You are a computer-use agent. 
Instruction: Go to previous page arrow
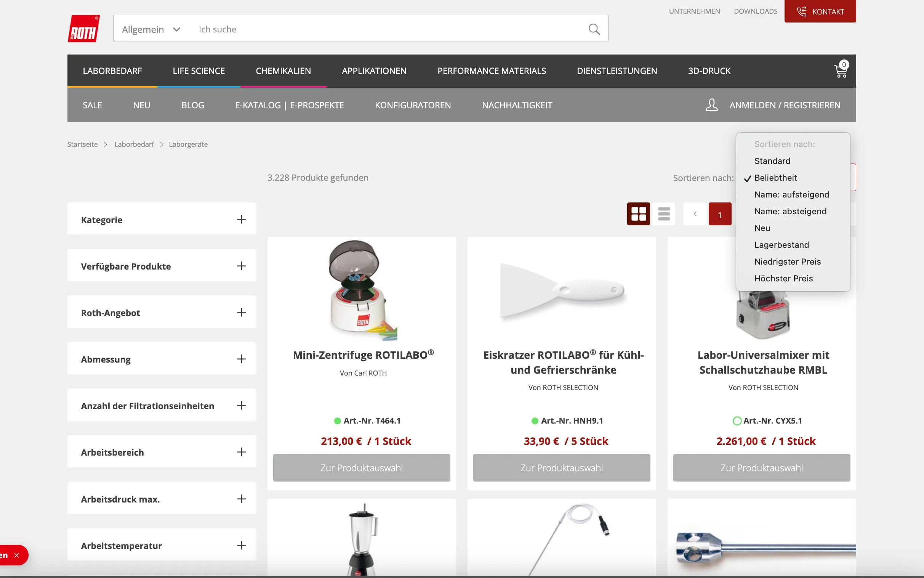click(x=695, y=214)
